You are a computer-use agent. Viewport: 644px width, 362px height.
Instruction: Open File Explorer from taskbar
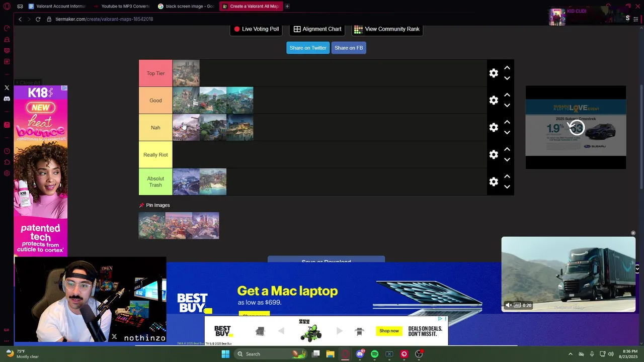tap(330, 354)
